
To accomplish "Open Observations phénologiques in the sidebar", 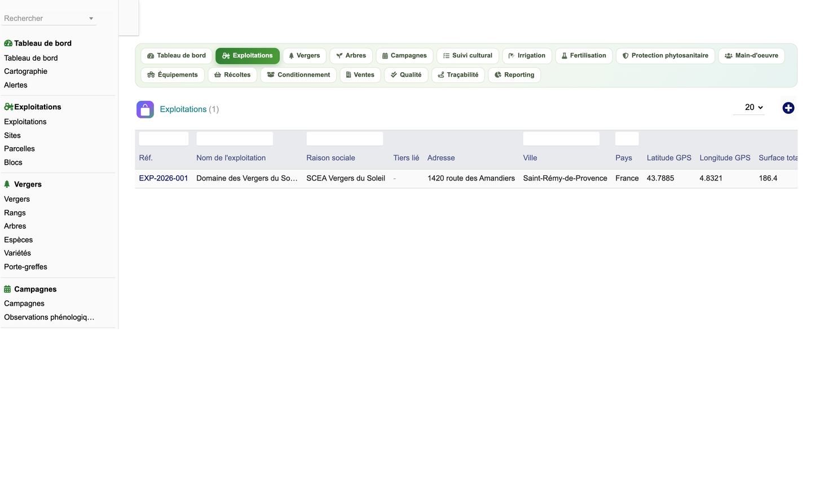I will click(x=50, y=317).
